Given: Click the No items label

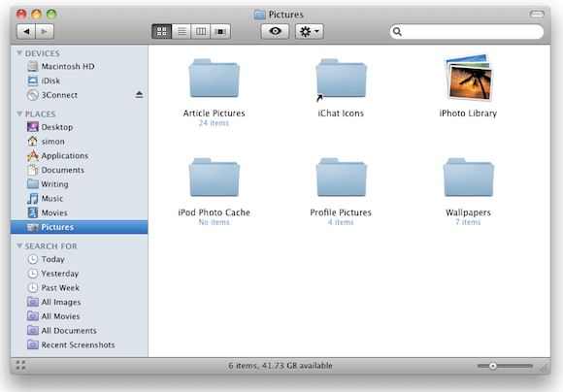Looking at the screenshot, I should pos(214,222).
